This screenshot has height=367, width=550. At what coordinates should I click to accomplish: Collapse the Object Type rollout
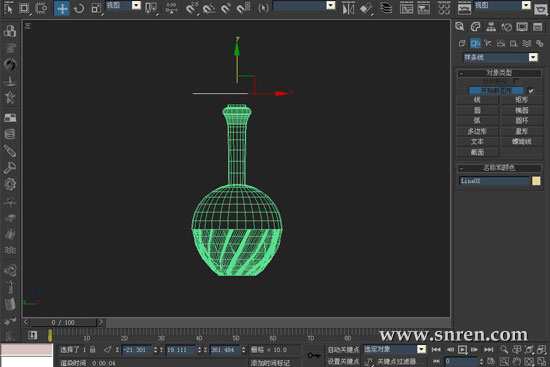point(498,73)
